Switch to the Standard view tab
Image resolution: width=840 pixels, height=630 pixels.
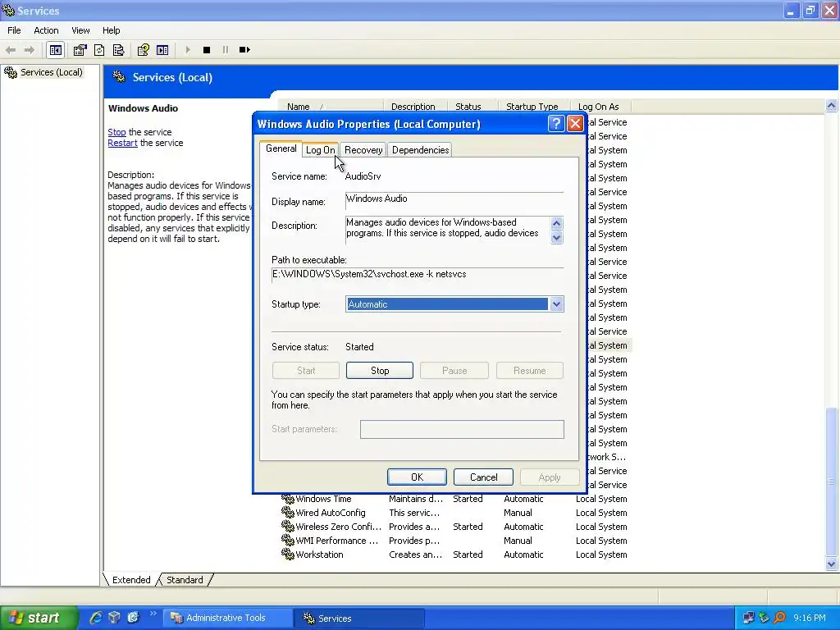pyautogui.click(x=185, y=580)
